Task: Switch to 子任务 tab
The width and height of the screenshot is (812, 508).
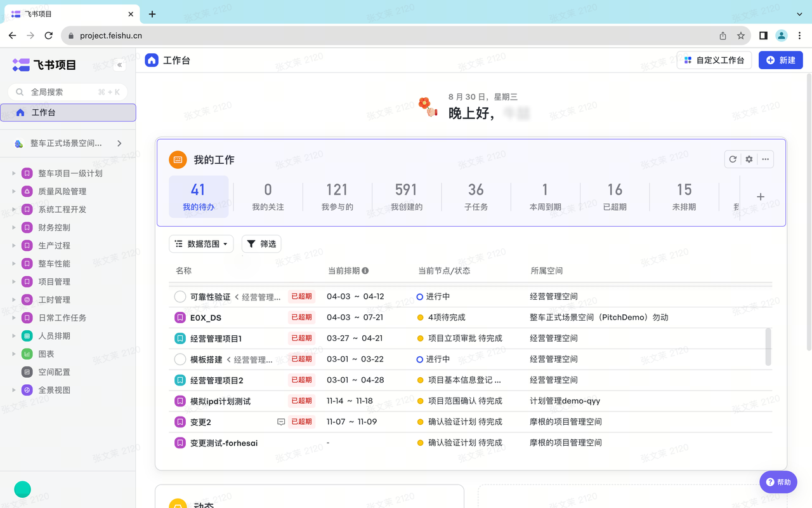Action: 476,197
